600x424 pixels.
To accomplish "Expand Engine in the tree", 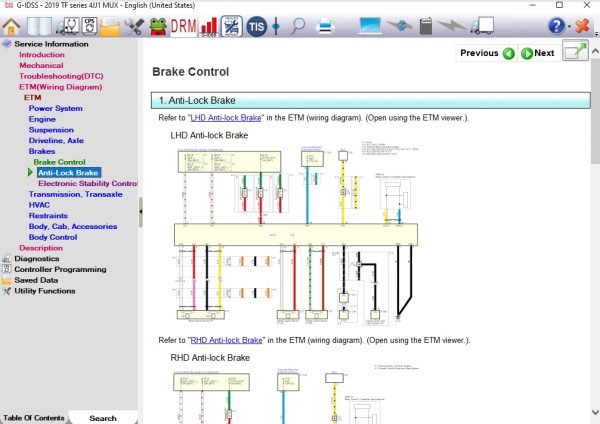I will click(x=42, y=119).
